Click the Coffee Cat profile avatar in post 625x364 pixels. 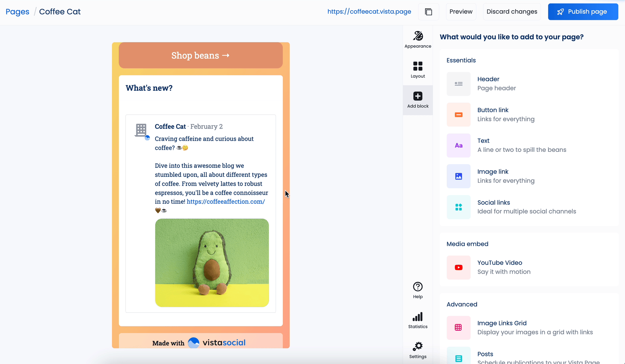pyautogui.click(x=142, y=130)
